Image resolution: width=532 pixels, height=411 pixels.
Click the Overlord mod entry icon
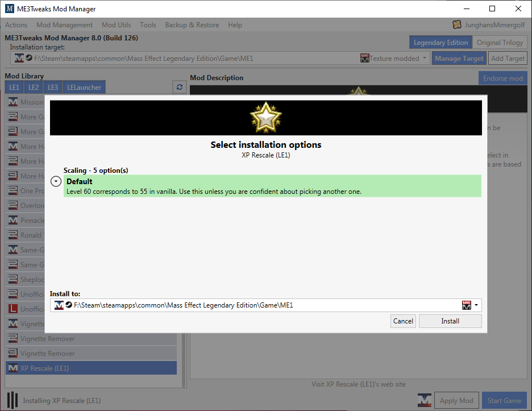[13, 205]
